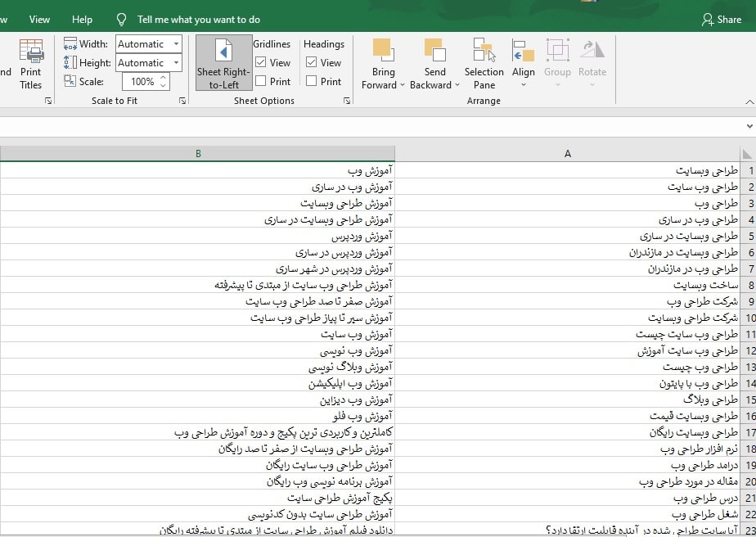
Task: Open the Width Automatic dropdown
Action: (177, 44)
